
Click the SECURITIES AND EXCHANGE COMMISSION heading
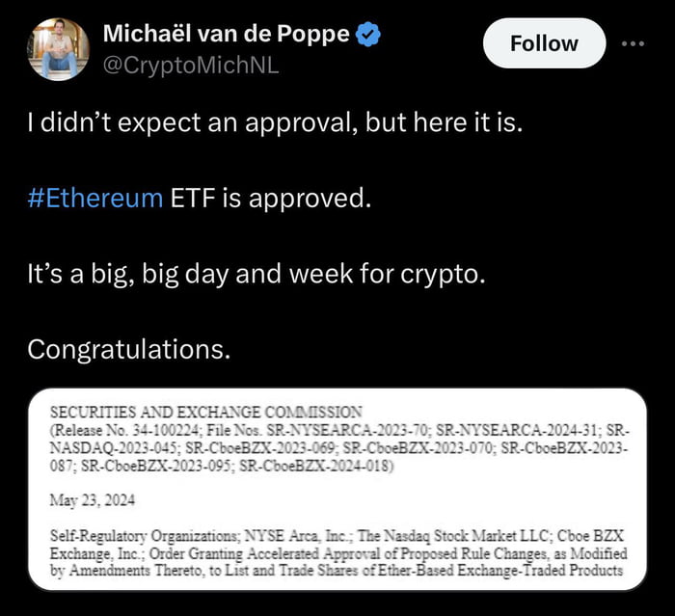[x=206, y=412]
